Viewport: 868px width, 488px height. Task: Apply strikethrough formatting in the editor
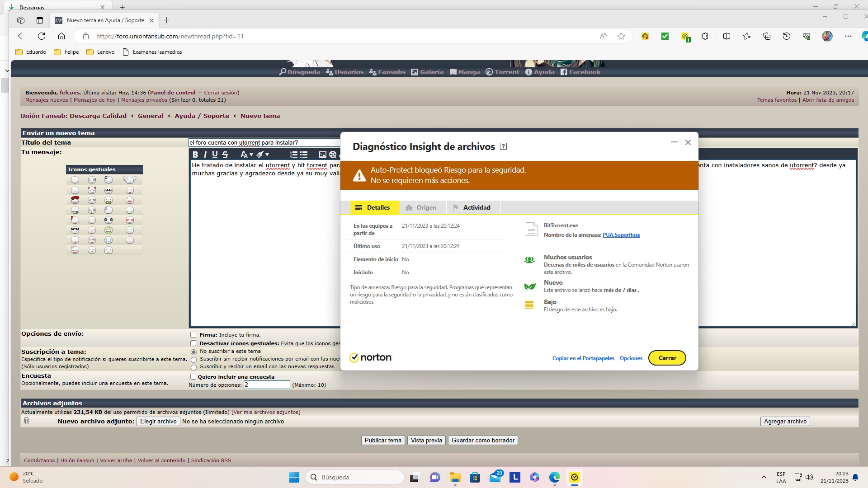(225, 155)
